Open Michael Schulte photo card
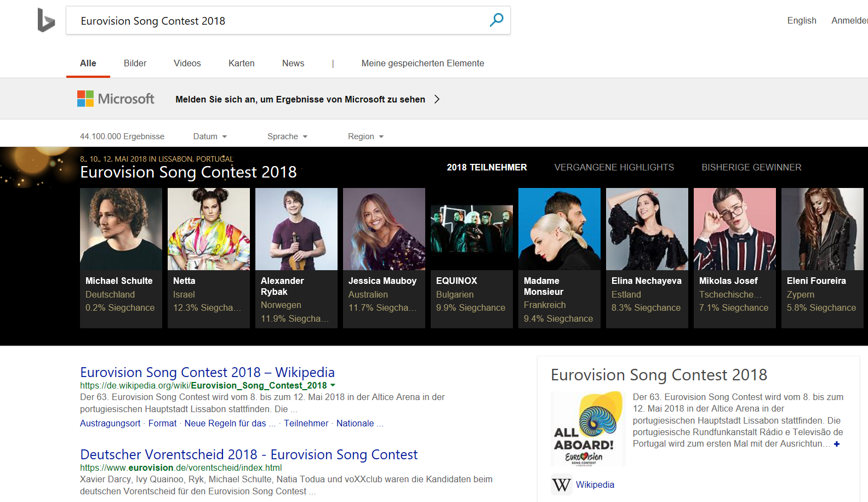Viewport: 868px width, 502px height. click(x=121, y=229)
